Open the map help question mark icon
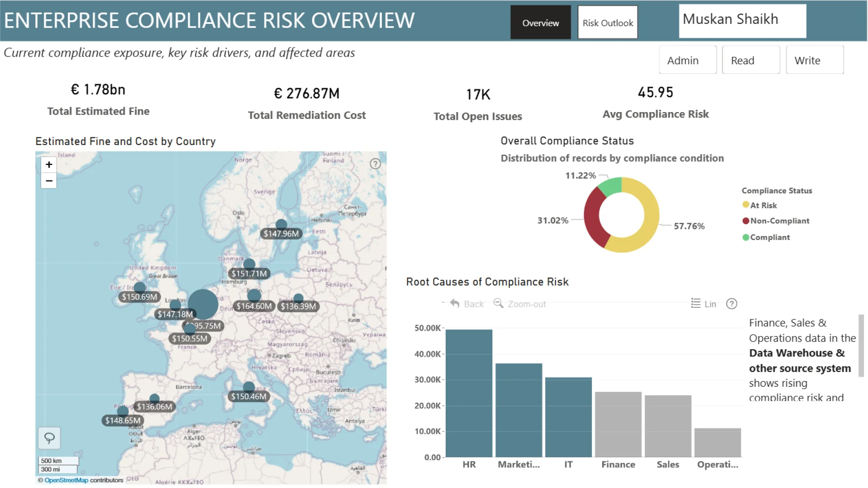Image resolution: width=868 pixels, height=488 pixels. [x=375, y=164]
